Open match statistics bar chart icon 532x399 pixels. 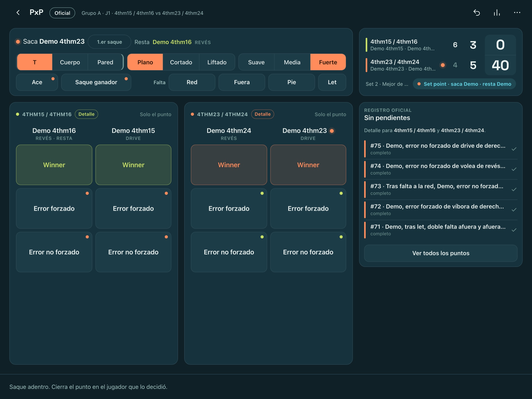497,13
